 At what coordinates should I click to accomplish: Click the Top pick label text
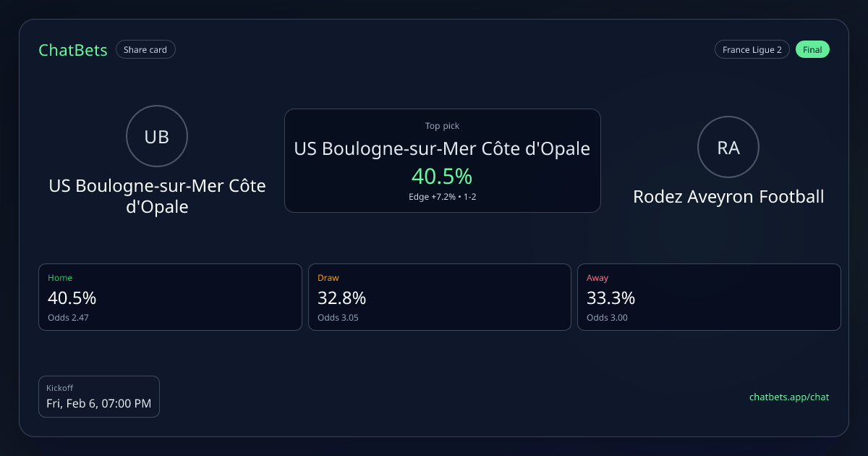coord(442,126)
